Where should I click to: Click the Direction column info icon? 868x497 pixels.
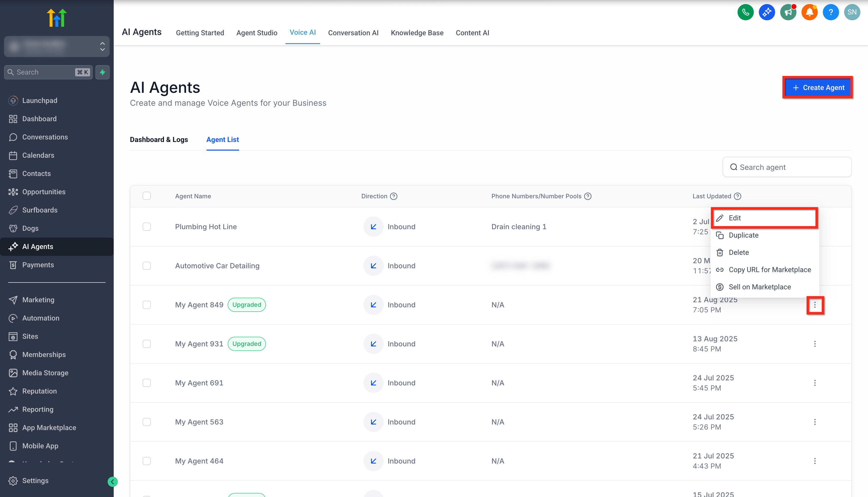pyautogui.click(x=394, y=196)
